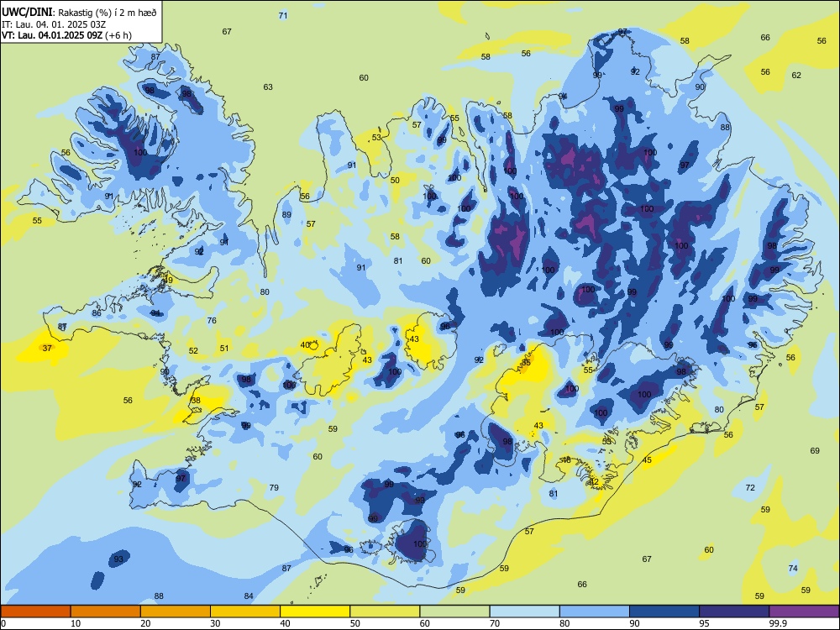Click the 'UWC/DINI: Rakastig (%) í 2 m hæð' title
This screenshot has width=840, height=630.
coord(79,13)
